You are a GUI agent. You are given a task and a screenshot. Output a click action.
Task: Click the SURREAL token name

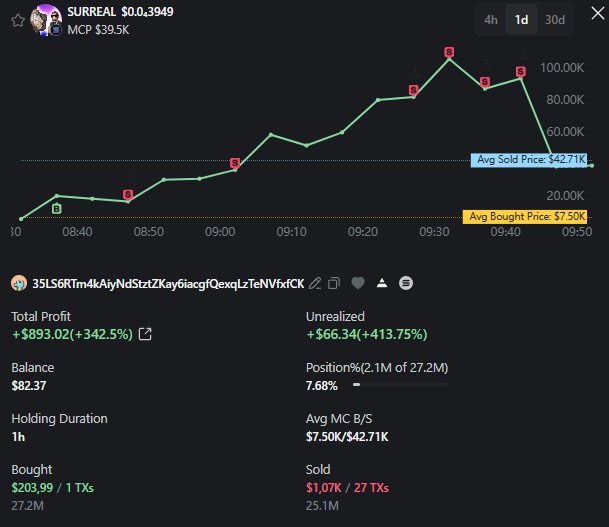point(91,11)
